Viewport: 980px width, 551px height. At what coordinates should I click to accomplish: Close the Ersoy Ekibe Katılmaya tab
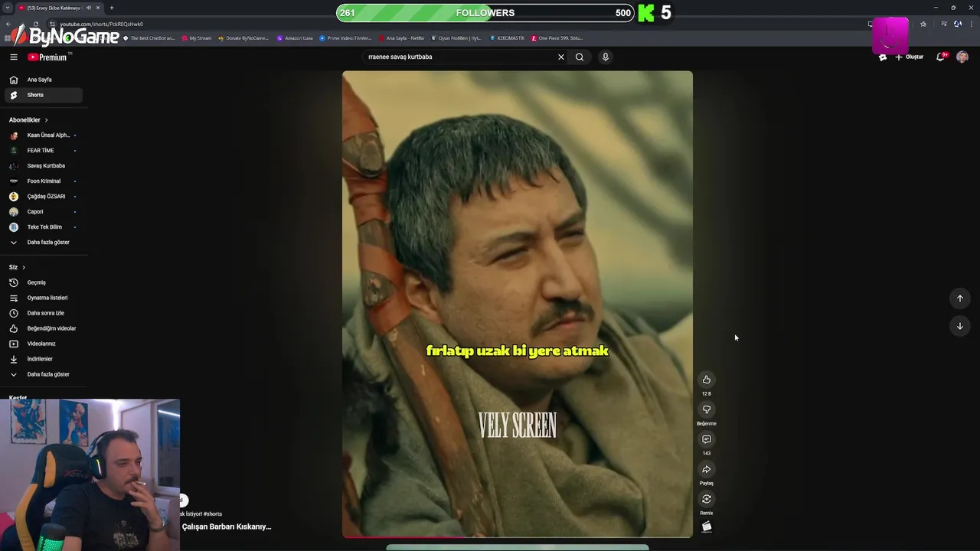pos(98,8)
